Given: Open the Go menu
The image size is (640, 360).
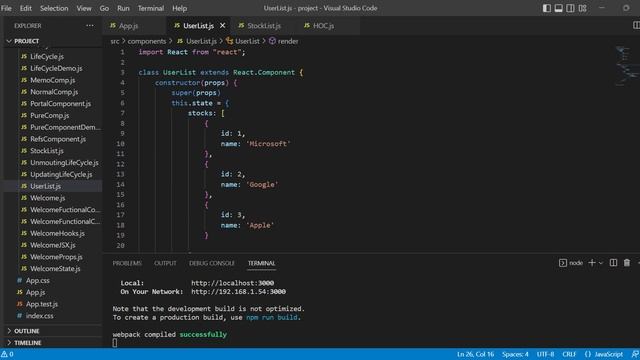Looking at the screenshot, I should tap(104, 8).
